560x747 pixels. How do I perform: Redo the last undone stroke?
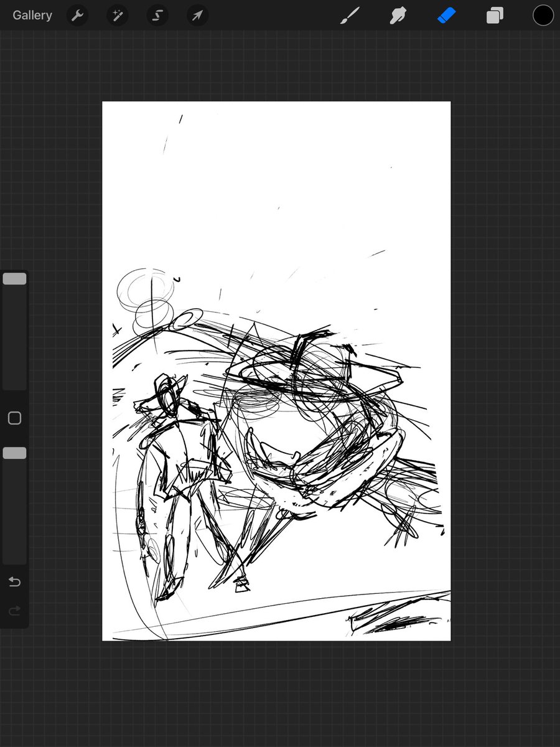(14, 611)
